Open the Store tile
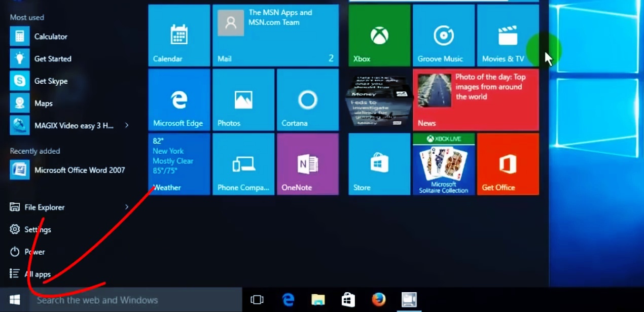The width and height of the screenshot is (644, 312). point(379,164)
